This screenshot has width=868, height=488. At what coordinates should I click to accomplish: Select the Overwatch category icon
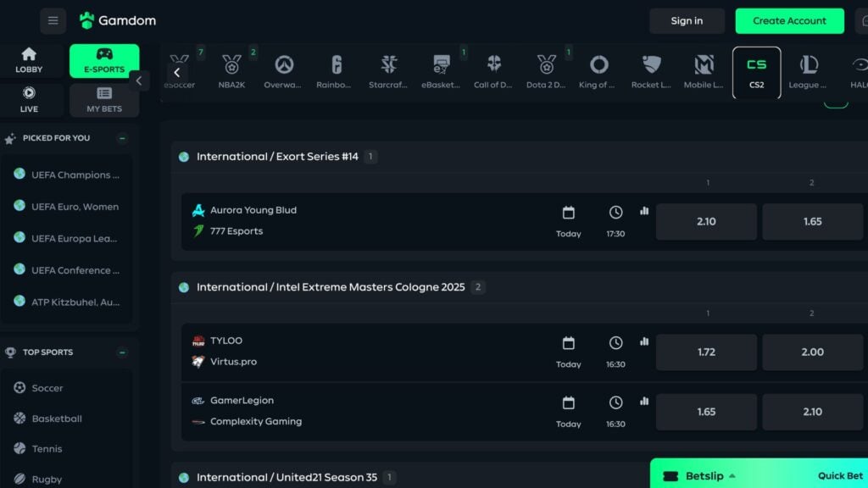coord(283,72)
